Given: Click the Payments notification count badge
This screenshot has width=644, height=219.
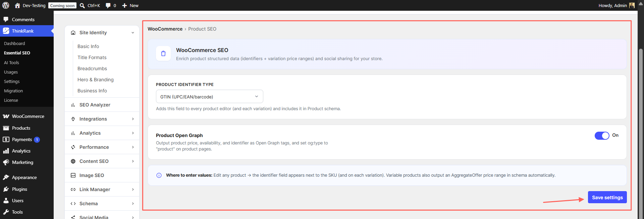Looking at the screenshot, I should tap(37, 140).
